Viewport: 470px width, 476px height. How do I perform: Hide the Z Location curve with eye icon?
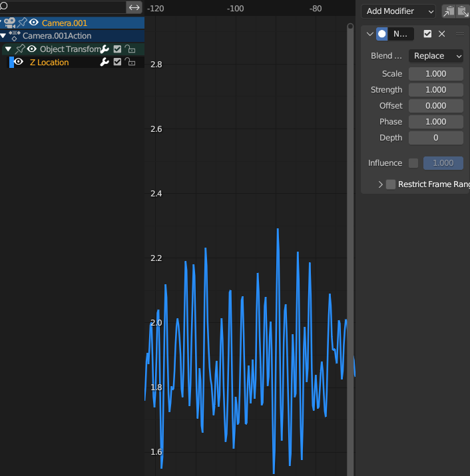[x=19, y=62]
